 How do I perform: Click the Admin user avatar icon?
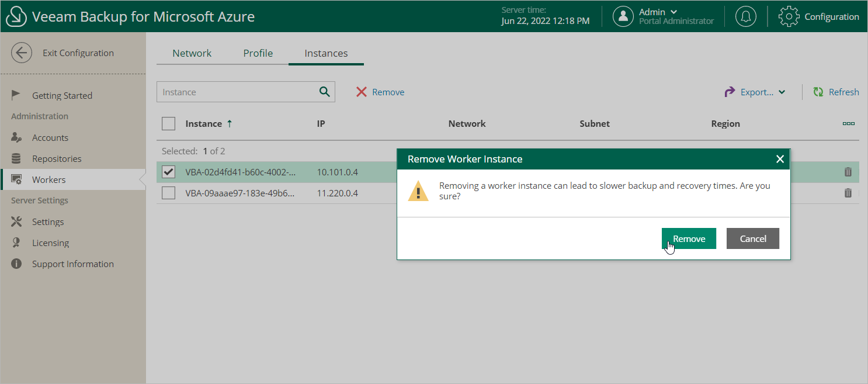[623, 16]
